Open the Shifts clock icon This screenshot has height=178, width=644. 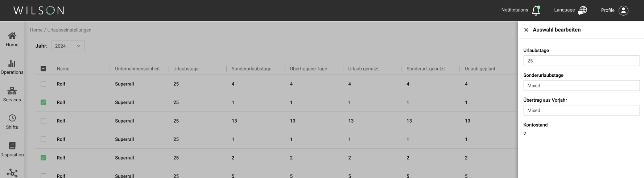tap(12, 118)
